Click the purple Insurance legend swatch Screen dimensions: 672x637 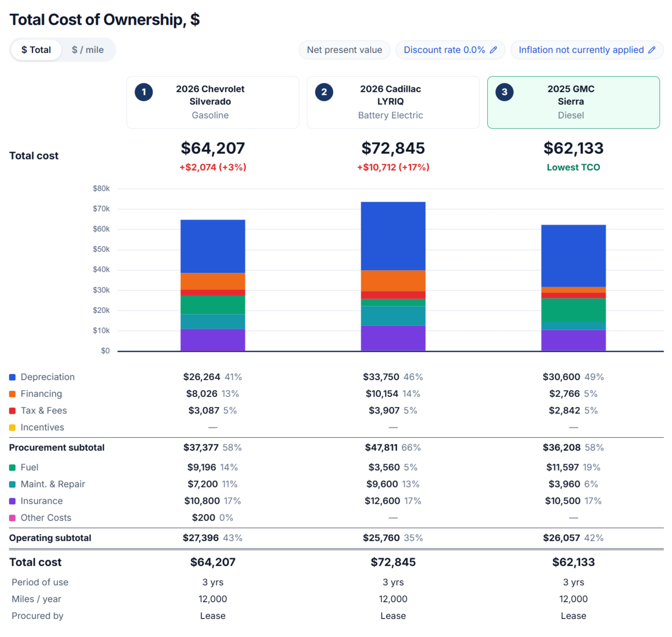[12, 501]
